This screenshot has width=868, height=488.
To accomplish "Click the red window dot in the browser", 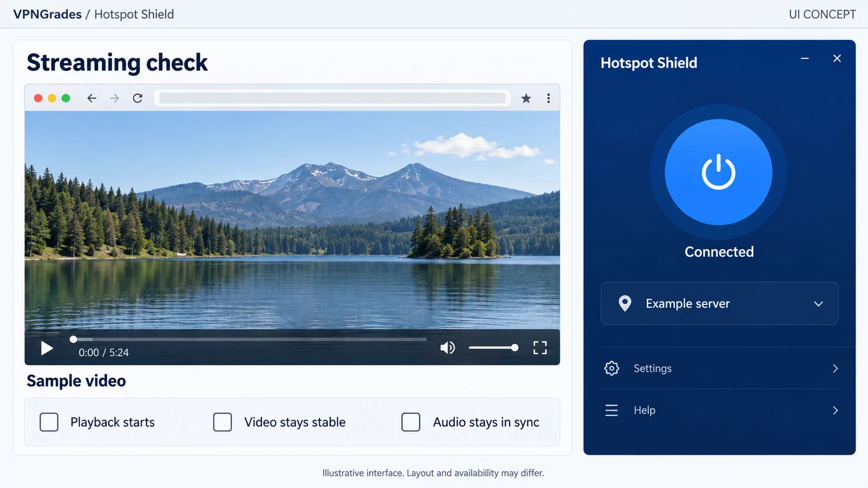I will pyautogui.click(x=38, y=98).
